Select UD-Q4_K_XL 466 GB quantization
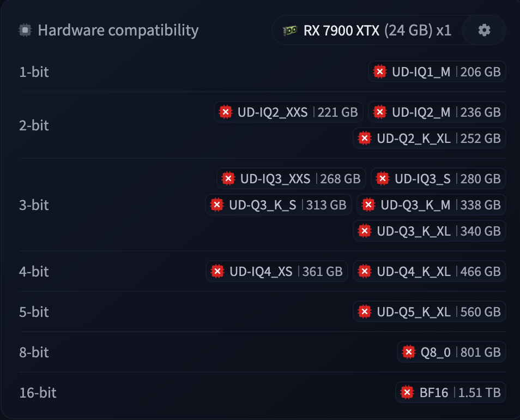This screenshot has width=520, height=420. tap(430, 272)
